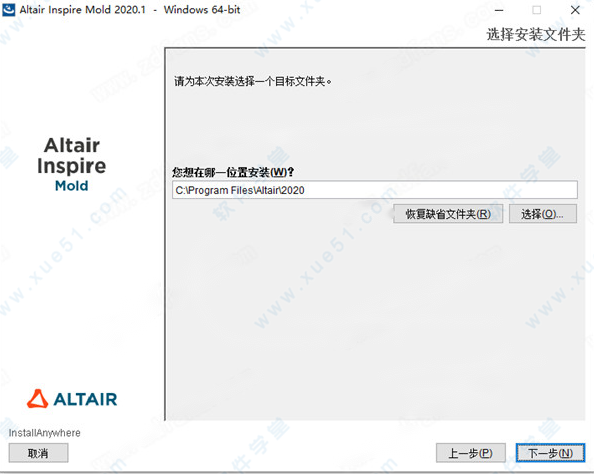Viewport: 594px width, 474px height.
Task: Click the Altair Inspire Mold product title
Action: click(72, 165)
